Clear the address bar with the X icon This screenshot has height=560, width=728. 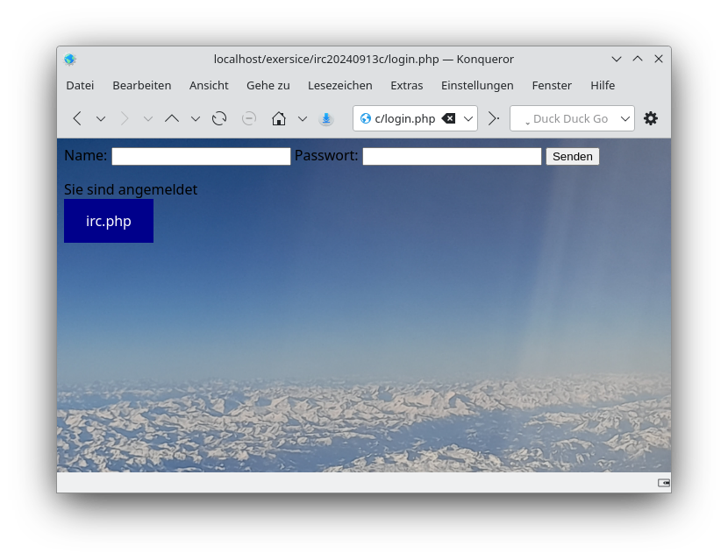[448, 118]
